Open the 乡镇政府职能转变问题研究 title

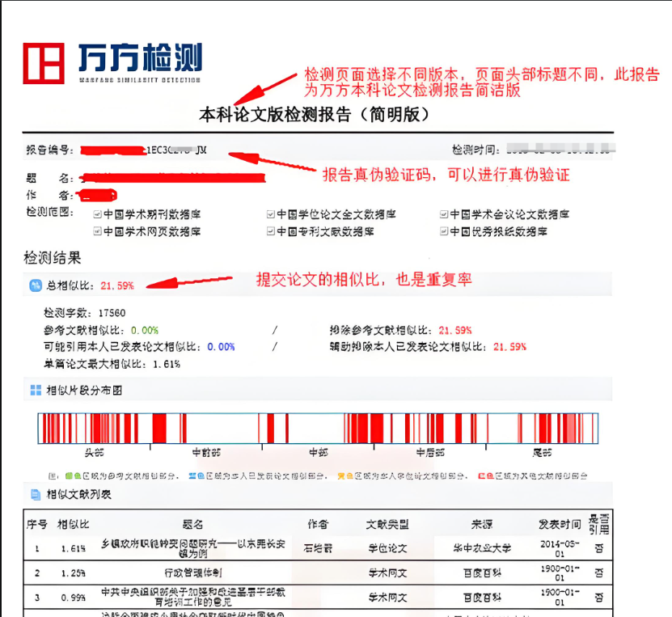coord(193,548)
